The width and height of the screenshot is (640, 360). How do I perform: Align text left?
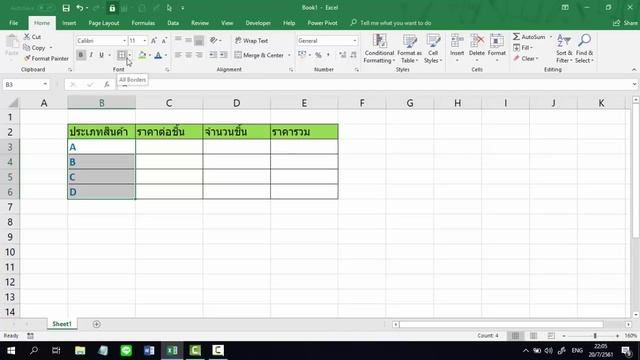coord(178,55)
